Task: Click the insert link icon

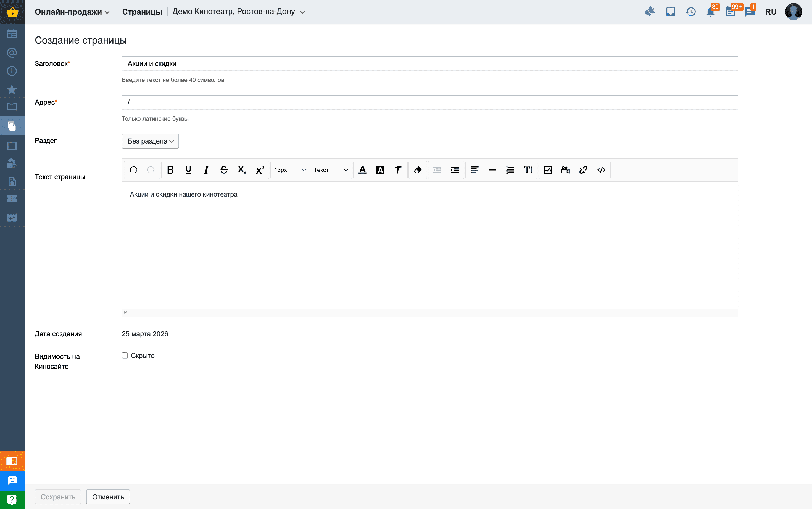Action: (x=583, y=170)
